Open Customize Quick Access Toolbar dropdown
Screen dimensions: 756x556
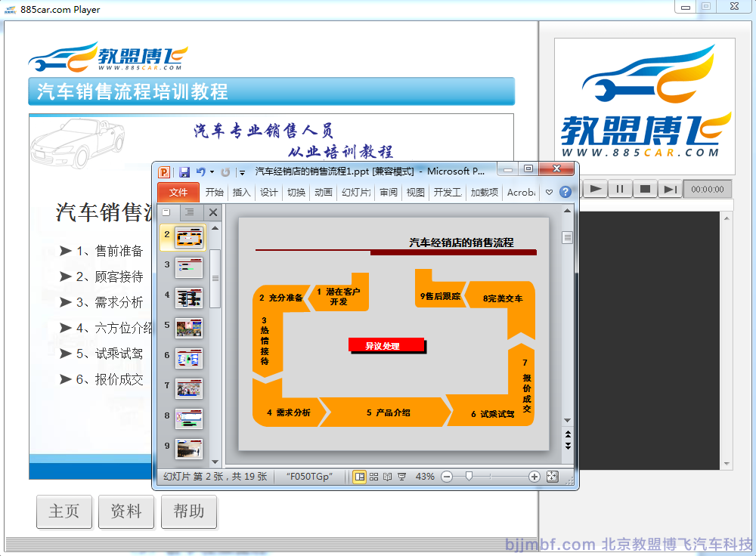(x=242, y=173)
